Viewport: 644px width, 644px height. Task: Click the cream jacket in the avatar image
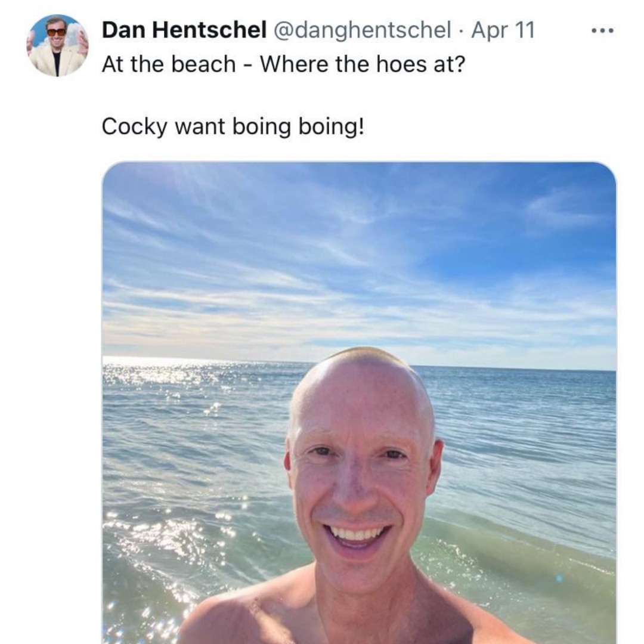(x=57, y=61)
